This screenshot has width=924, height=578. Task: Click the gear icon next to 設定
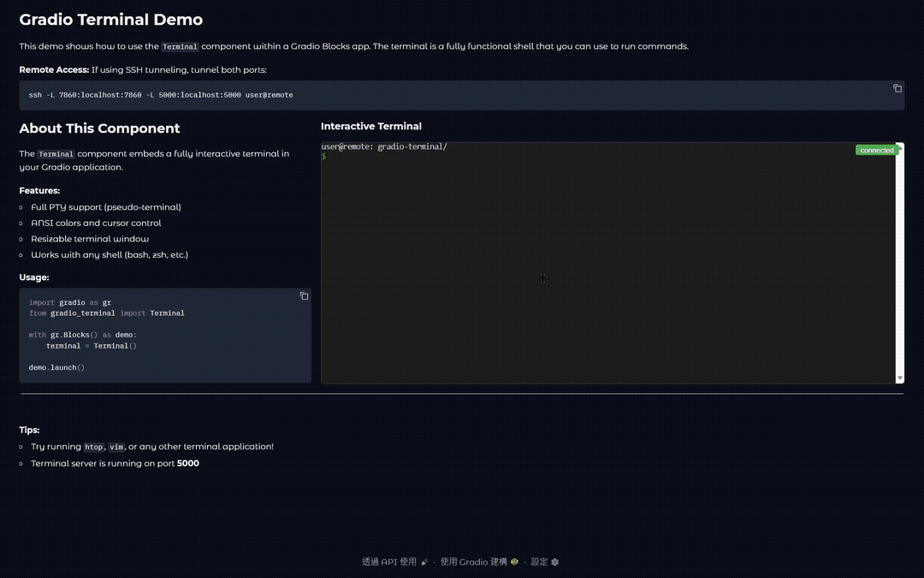pos(554,562)
